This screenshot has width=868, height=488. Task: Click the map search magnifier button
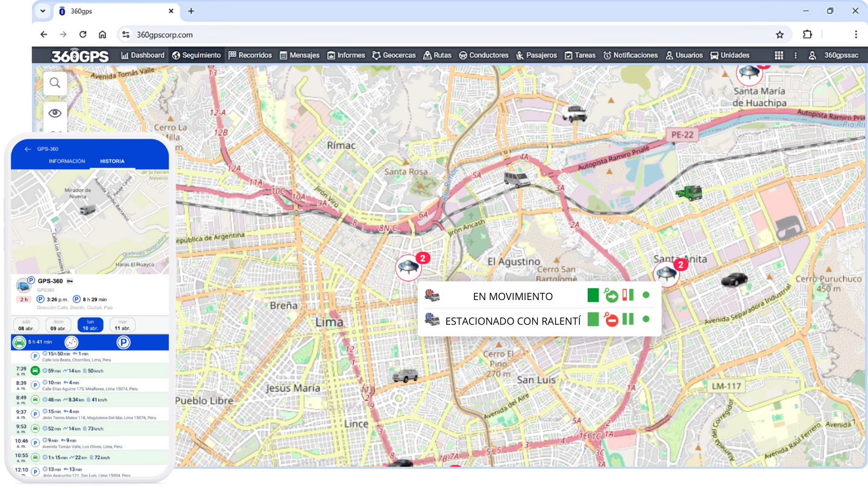click(x=55, y=83)
